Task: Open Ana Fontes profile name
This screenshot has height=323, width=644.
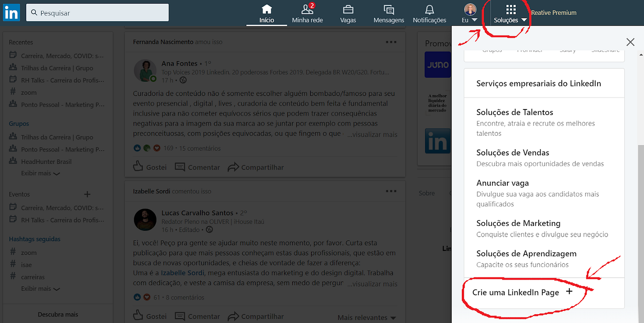Action: tap(179, 63)
